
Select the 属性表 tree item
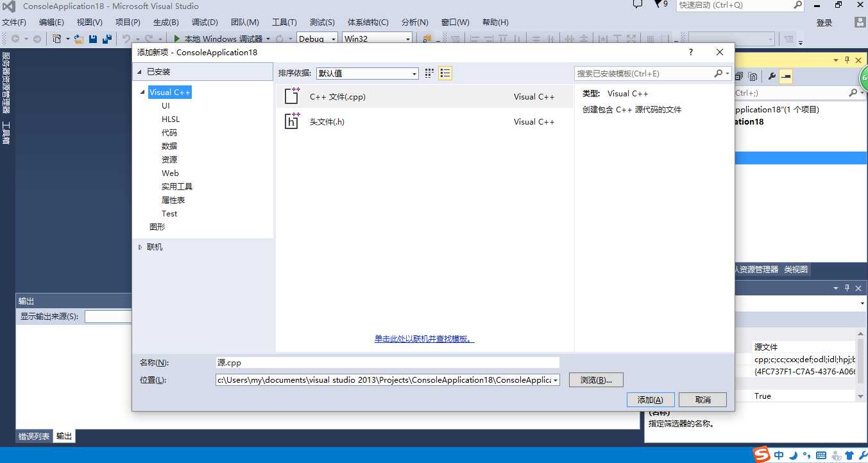pos(173,200)
